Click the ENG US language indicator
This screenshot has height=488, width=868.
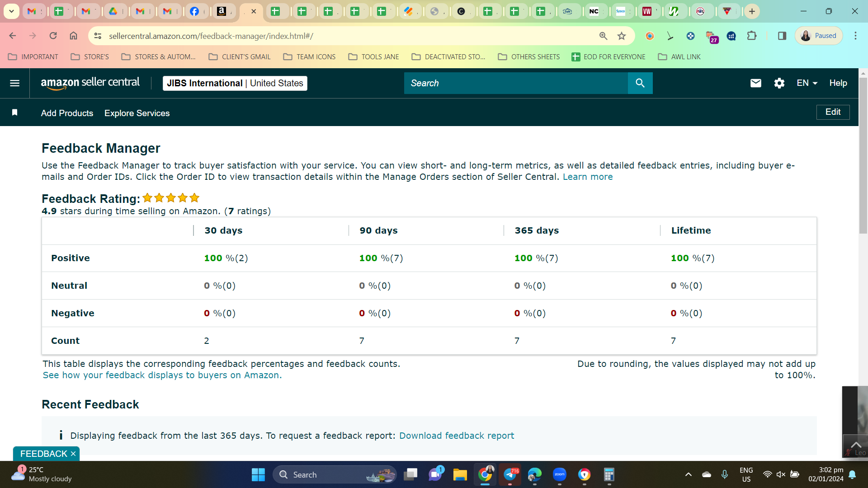click(x=746, y=474)
